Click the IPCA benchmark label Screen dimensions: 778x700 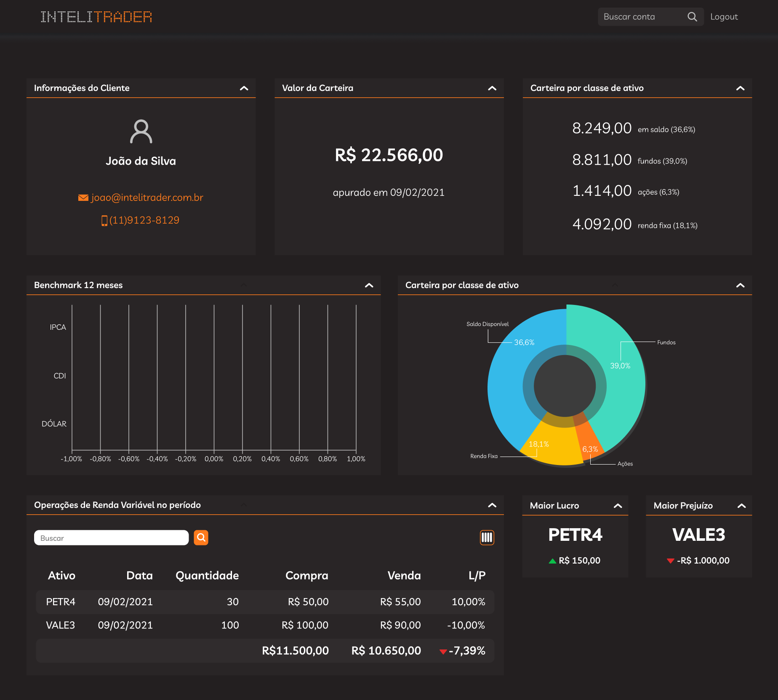(x=58, y=327)
